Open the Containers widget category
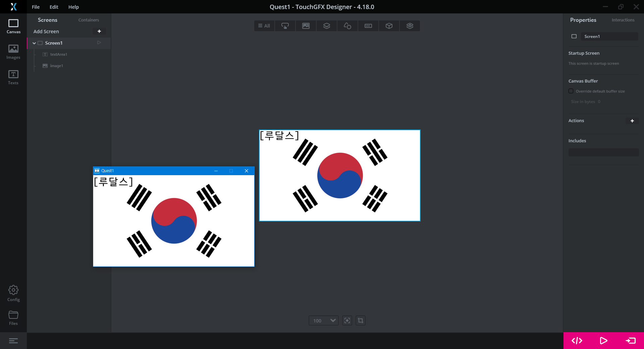The image size is (644, 349). click(327, 26)
